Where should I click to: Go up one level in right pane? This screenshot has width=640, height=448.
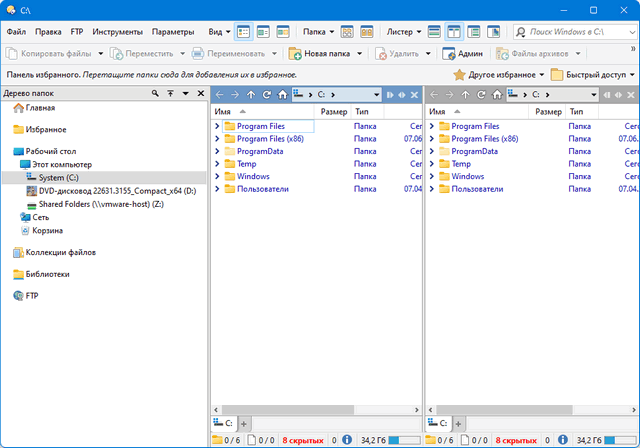[x=465, y=95]
